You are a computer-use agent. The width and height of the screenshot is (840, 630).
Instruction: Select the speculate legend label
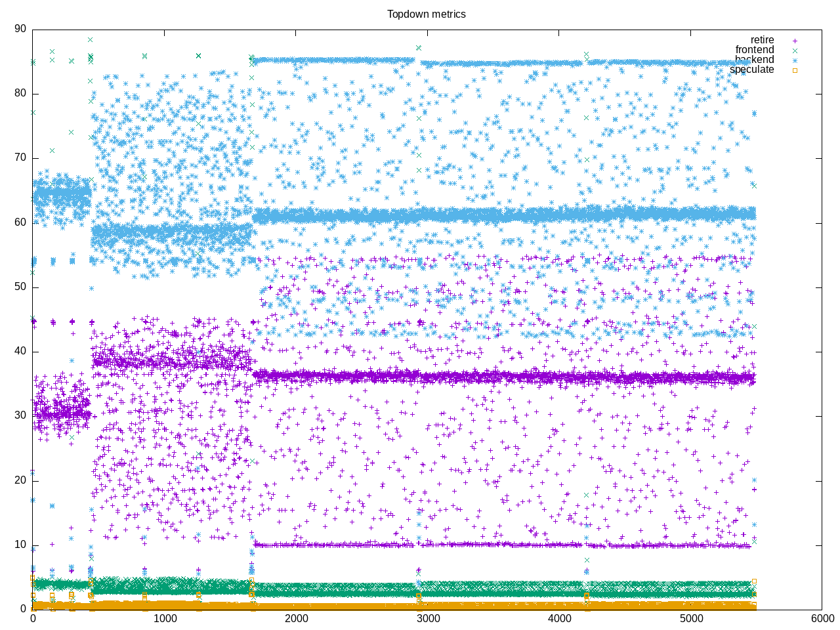[751, 70]
